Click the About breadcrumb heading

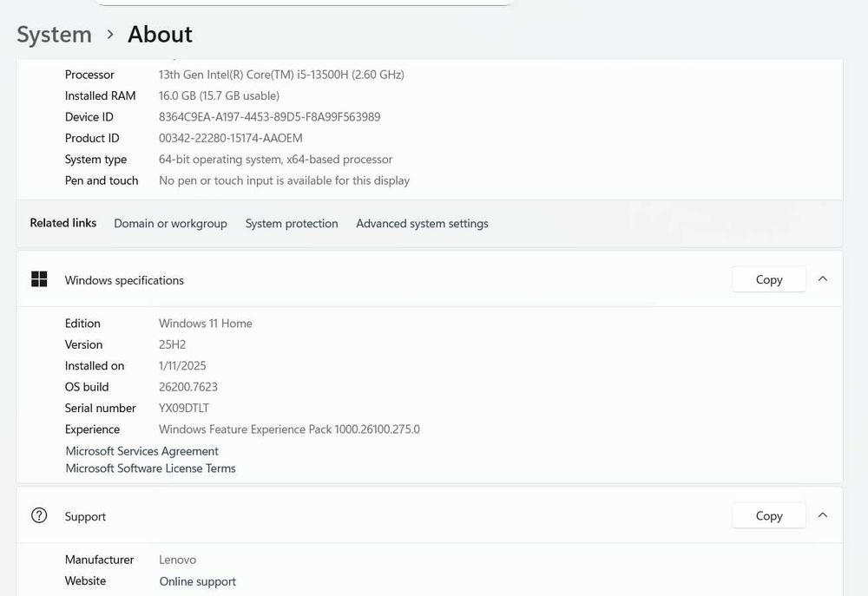[160, 35]
